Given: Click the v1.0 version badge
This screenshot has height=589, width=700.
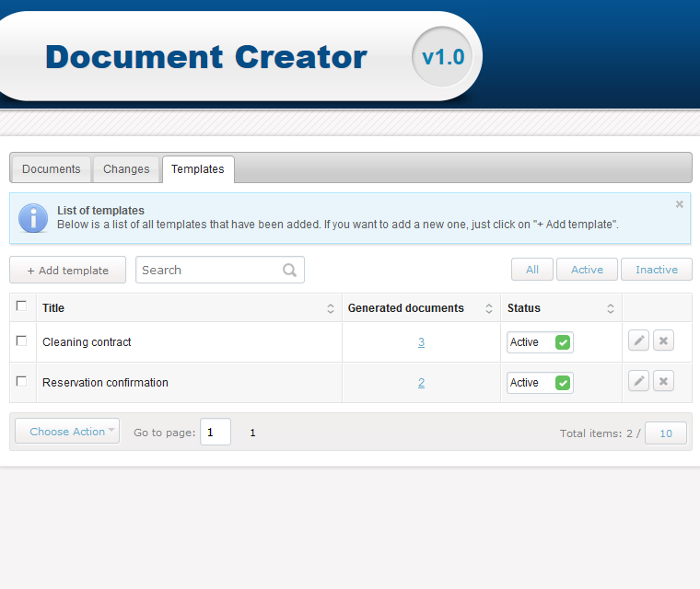Looking at the screenshot, I should pos(442,57).
